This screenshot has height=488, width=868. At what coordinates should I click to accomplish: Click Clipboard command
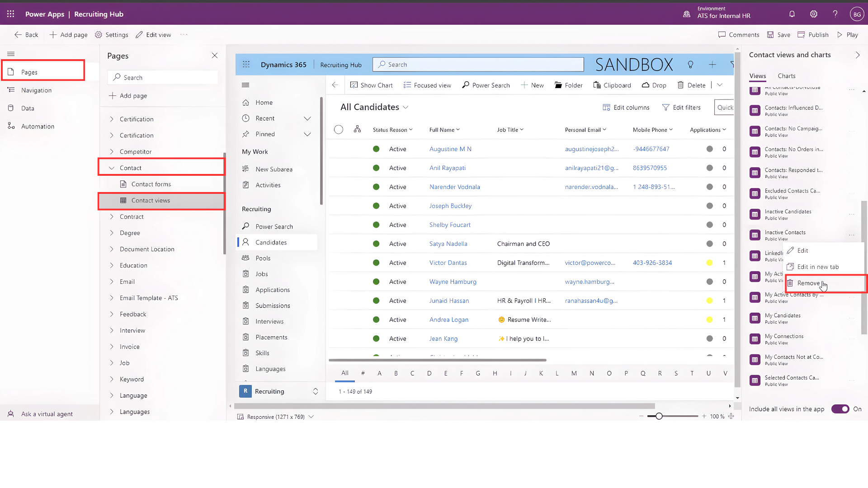coord(612,85)
